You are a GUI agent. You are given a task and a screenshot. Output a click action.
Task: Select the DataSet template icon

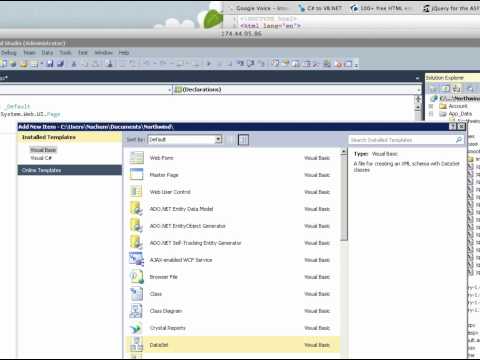coord(136,345)
